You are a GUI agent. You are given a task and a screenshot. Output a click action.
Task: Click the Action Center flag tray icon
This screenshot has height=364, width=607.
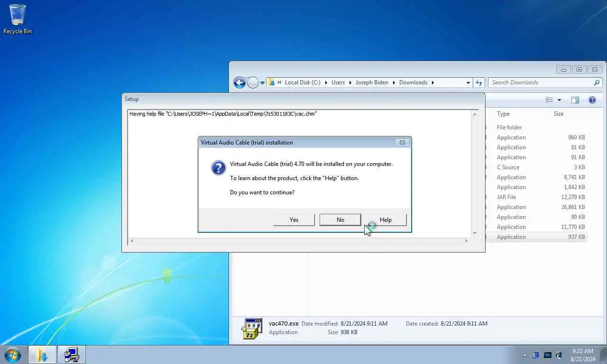pyautogui.click(x=536, y=355)
